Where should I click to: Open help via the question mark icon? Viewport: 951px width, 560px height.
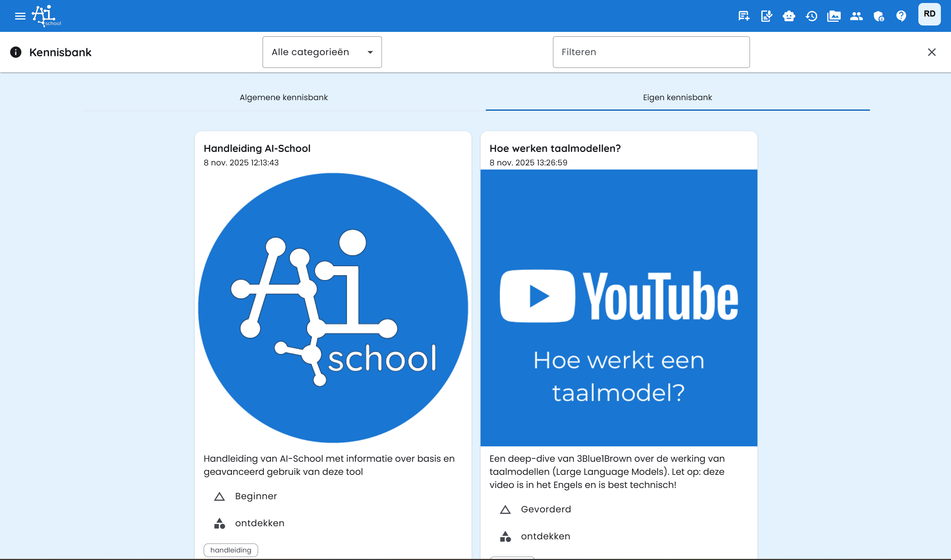(x=901, y=16)
